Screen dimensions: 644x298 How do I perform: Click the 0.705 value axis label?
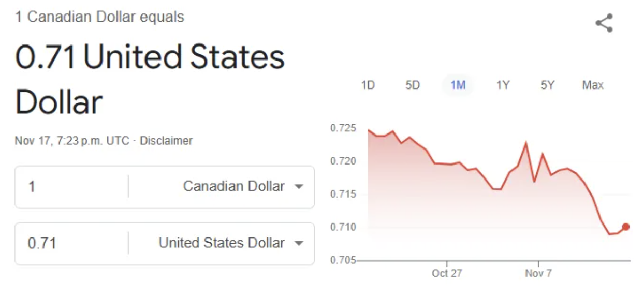[343, 260]
